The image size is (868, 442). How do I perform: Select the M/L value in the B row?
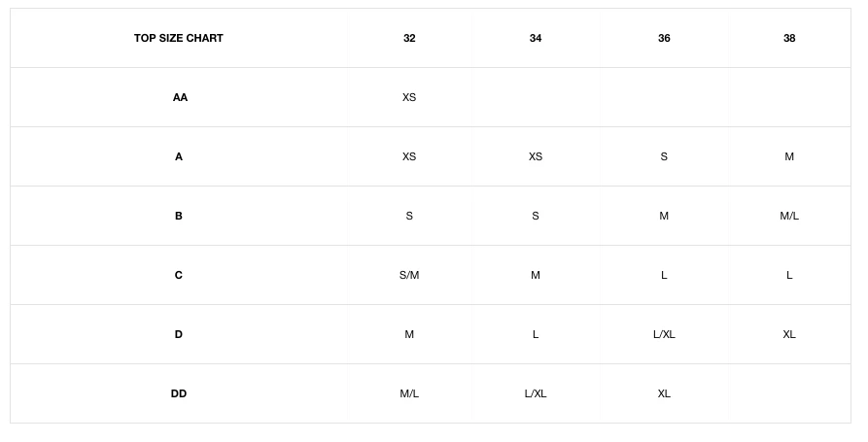(789, 217)
